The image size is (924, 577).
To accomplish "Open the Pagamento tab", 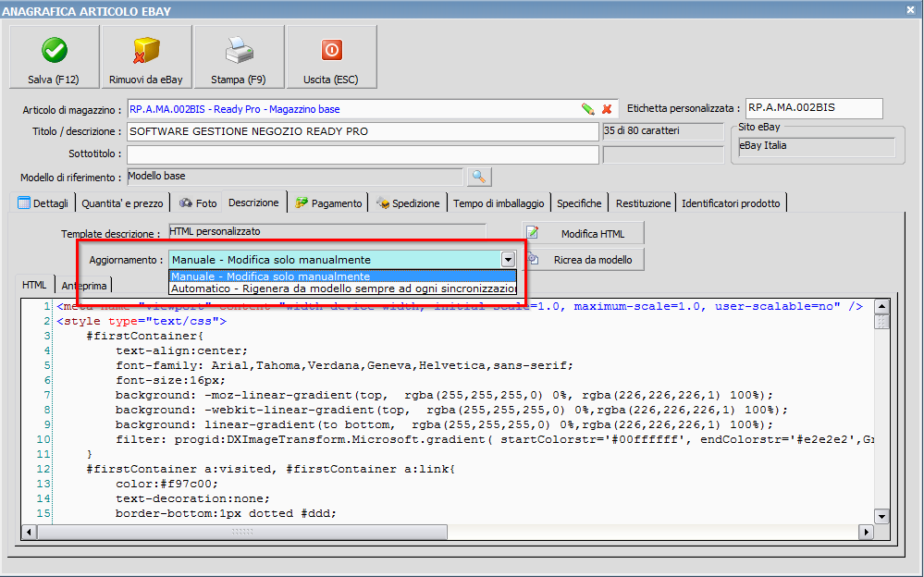I will 328,203.
